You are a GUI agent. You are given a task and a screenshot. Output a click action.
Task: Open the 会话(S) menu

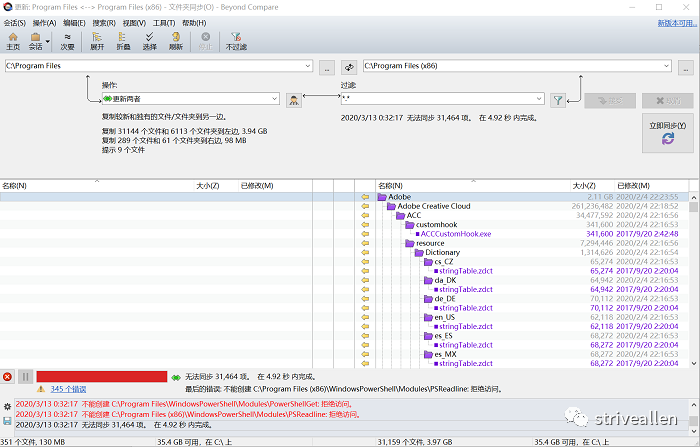coord(15,23)
